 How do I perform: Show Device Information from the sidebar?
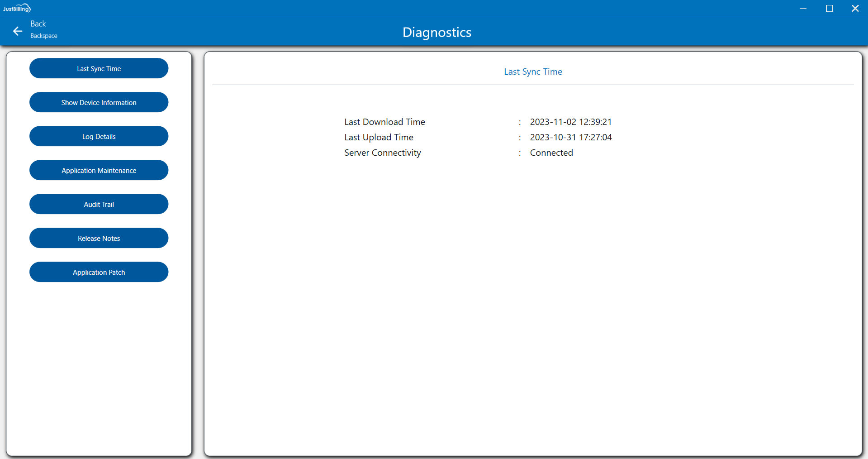point(99,102)
